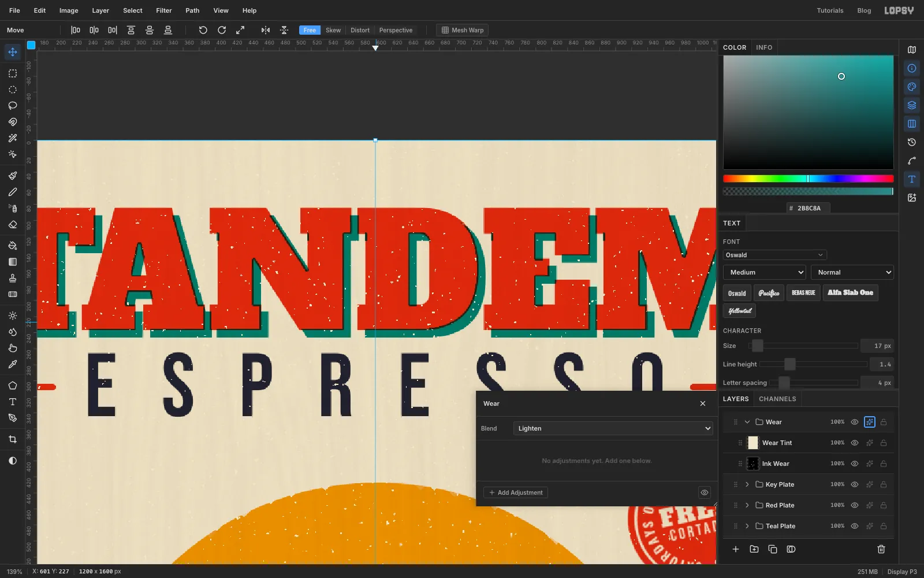Open the Layers panel icon in the right strip

point(912,105)
